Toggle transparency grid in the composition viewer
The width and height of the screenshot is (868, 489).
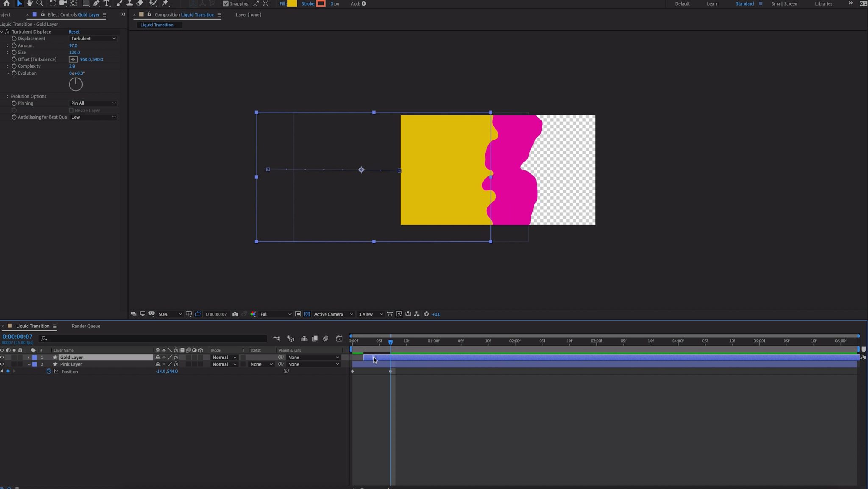[307, 314]
